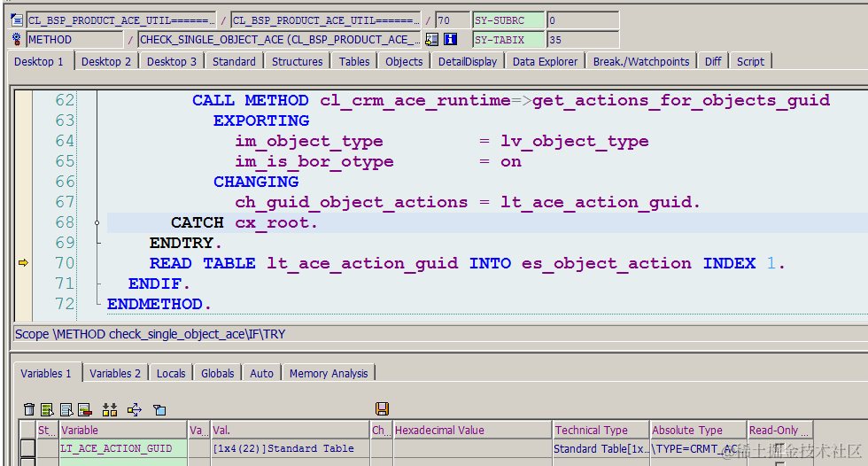
Task: Click the breakpoint margin at line 65
Action: pyautogui.click(x=23, y=161)
